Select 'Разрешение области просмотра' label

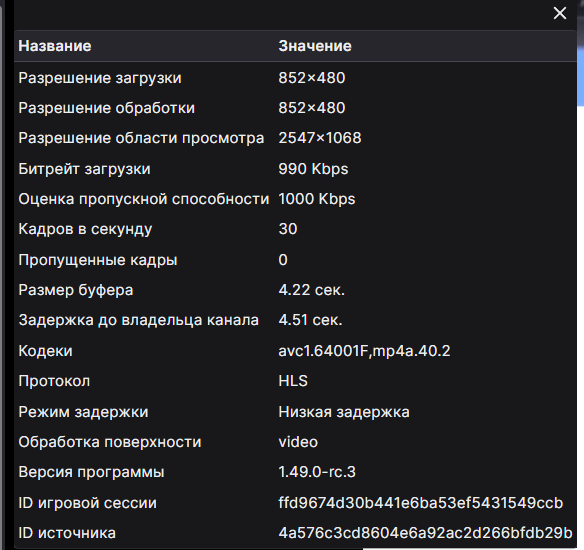click(x=142, y=139)
